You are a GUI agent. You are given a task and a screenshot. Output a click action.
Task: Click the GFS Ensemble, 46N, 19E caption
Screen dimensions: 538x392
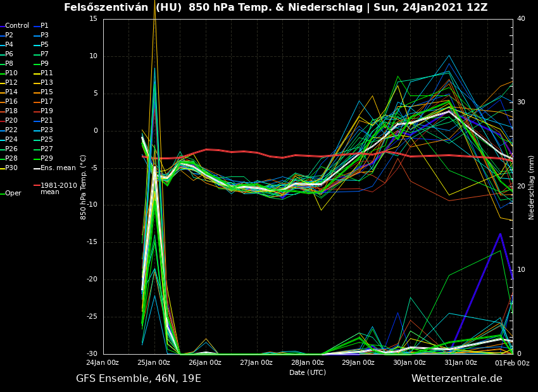tap(139, 379)
